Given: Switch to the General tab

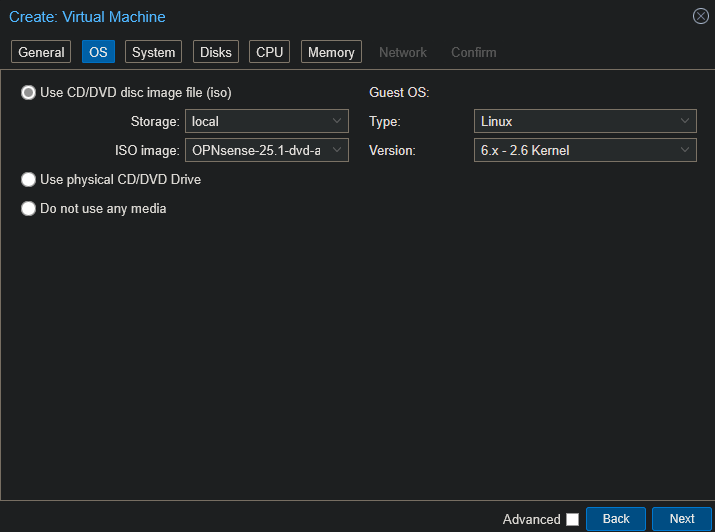Looking at the screenshot, I should [41, 52].
